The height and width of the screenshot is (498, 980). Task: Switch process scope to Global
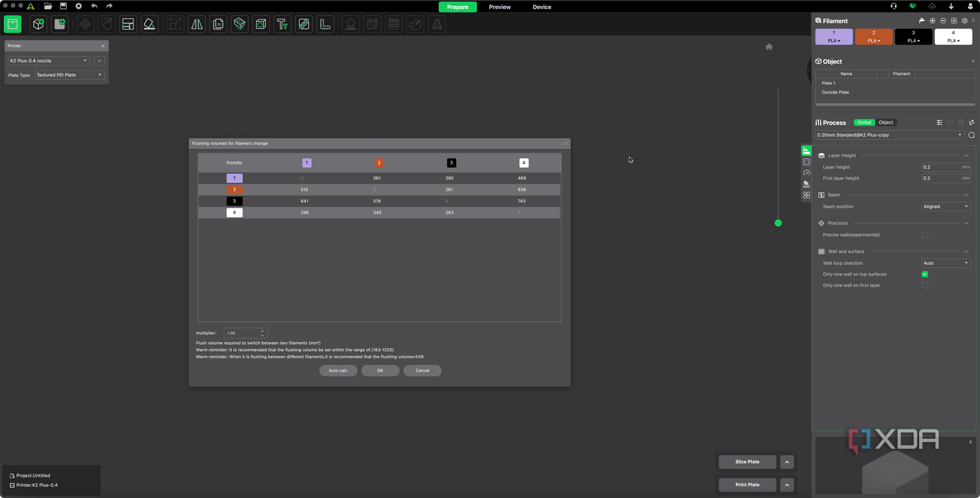[864, 123]
